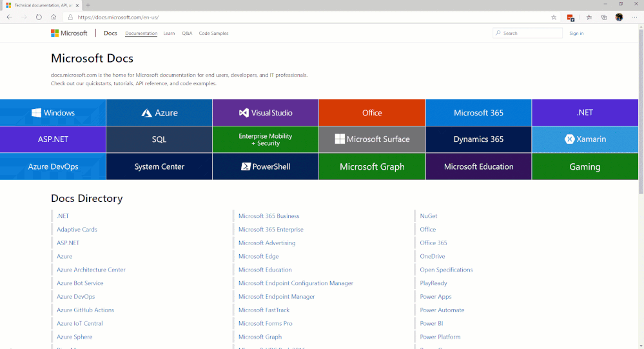Click the Microsoft logo
The height and width of the screenshot is (349, 644).
[x=69, y=34]
